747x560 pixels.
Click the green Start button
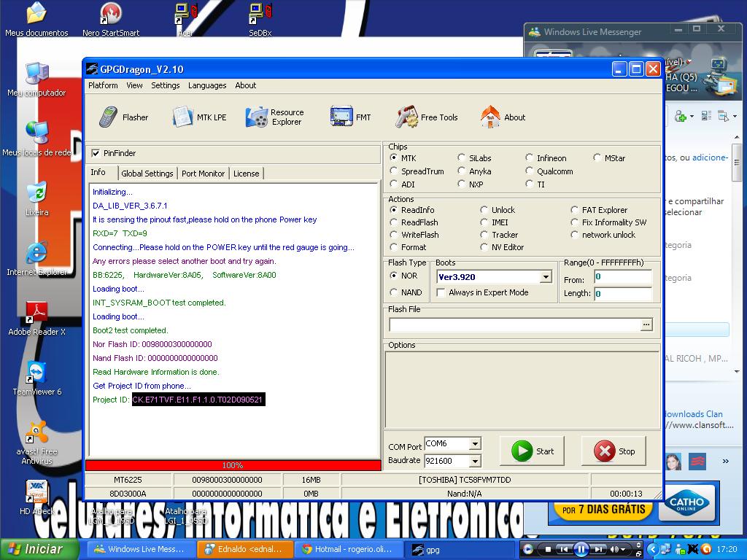click(x=532, y=451)
